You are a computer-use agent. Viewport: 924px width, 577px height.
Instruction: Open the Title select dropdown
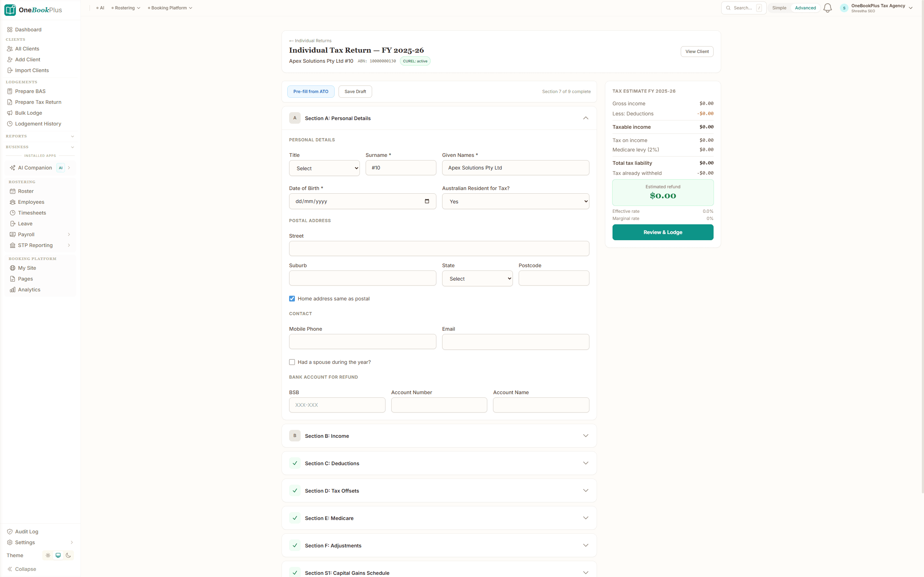pos(324,168)
